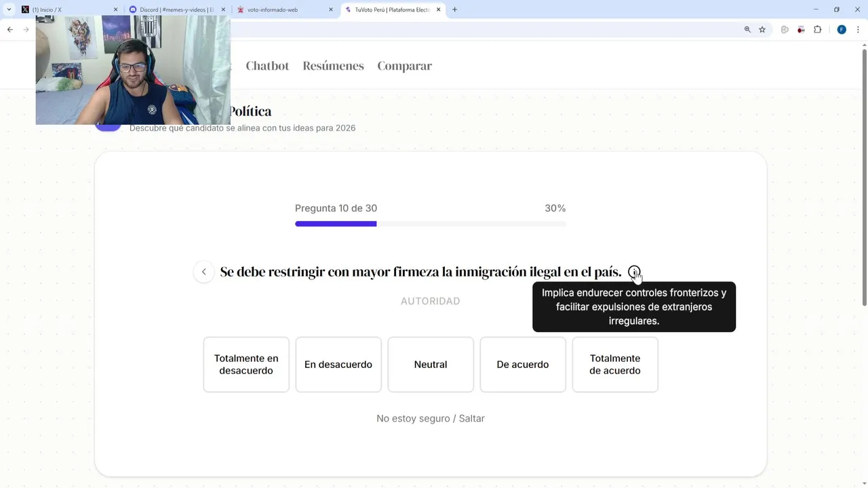The width and height of the screenshot is (868, 488).
Task: Open the browser extensions puzzle icon
Action: 817,29
